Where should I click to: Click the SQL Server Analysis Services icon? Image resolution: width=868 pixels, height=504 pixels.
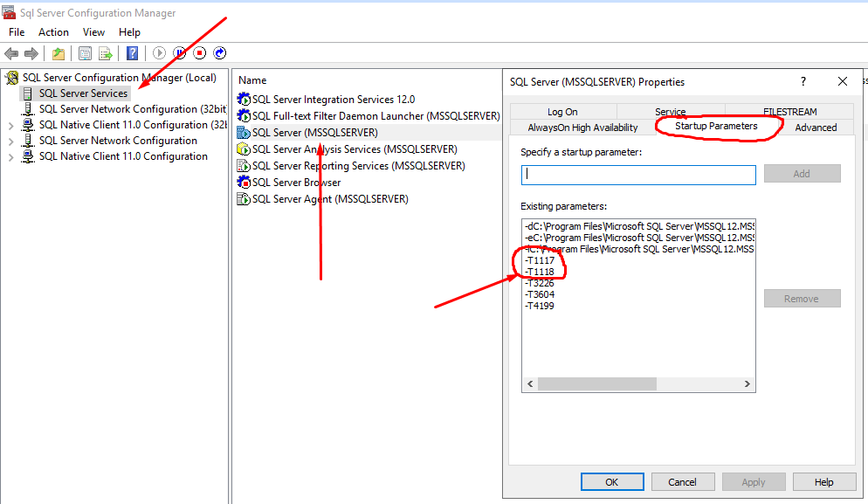[x=244, y=149]
